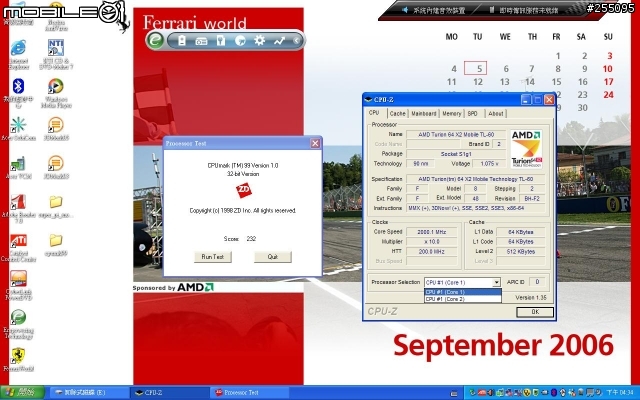Minimize the CPU-Z window
The width and height of the screenshot is (640, 400).
click(x=526, y=100)
